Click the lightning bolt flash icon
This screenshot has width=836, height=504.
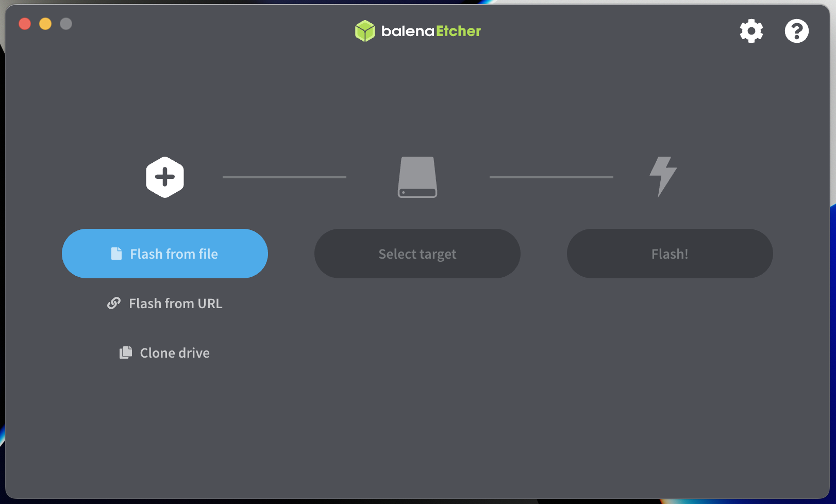(663, 176)
